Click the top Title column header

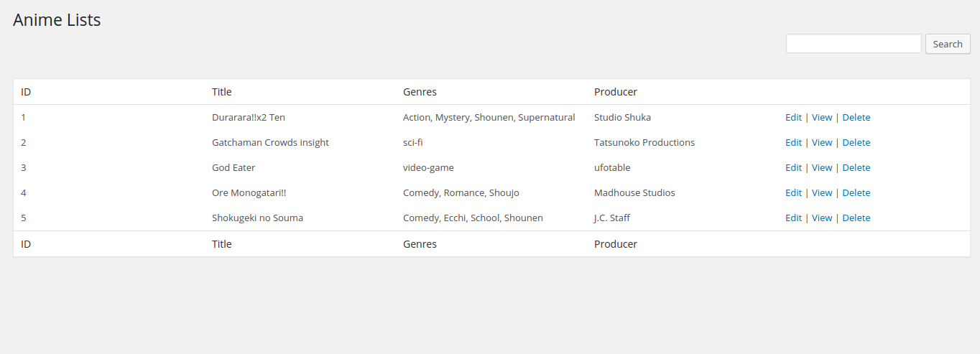click(222, 92)
